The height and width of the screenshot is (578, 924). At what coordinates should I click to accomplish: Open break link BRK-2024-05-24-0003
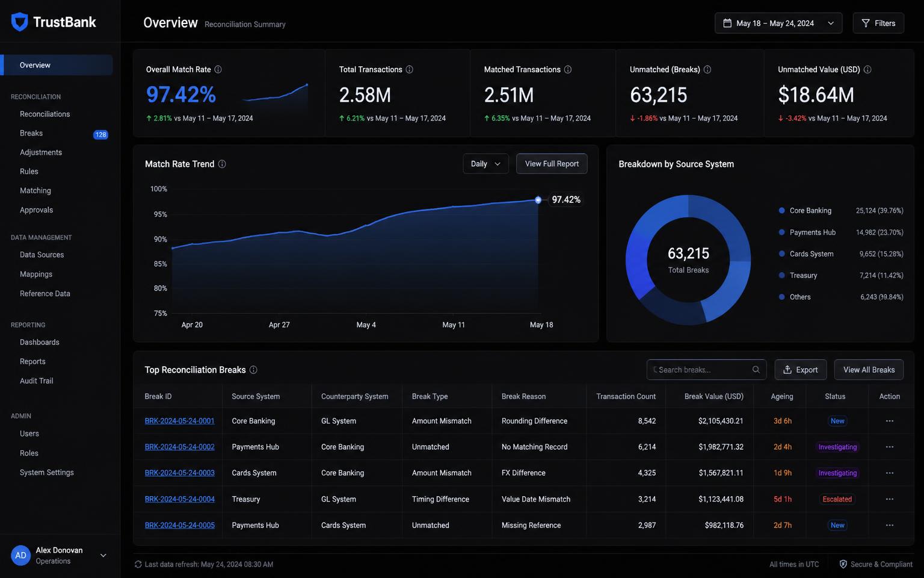[180, 473]
